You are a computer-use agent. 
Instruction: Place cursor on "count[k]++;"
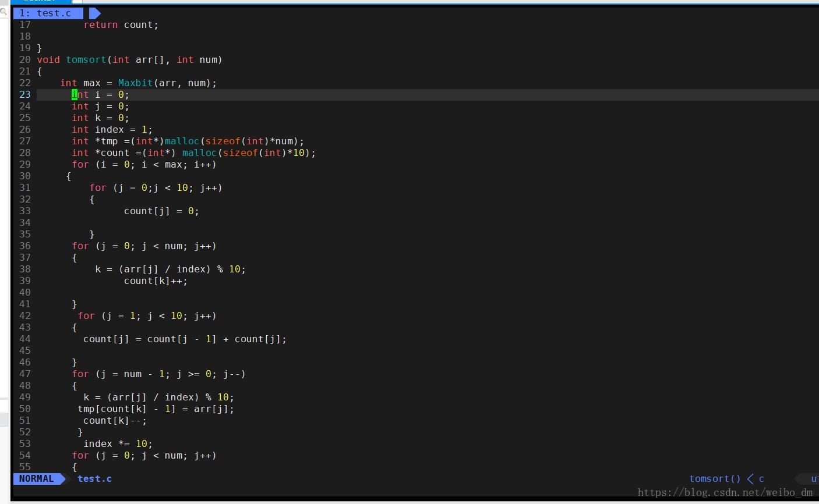click(x=156, y=281)
